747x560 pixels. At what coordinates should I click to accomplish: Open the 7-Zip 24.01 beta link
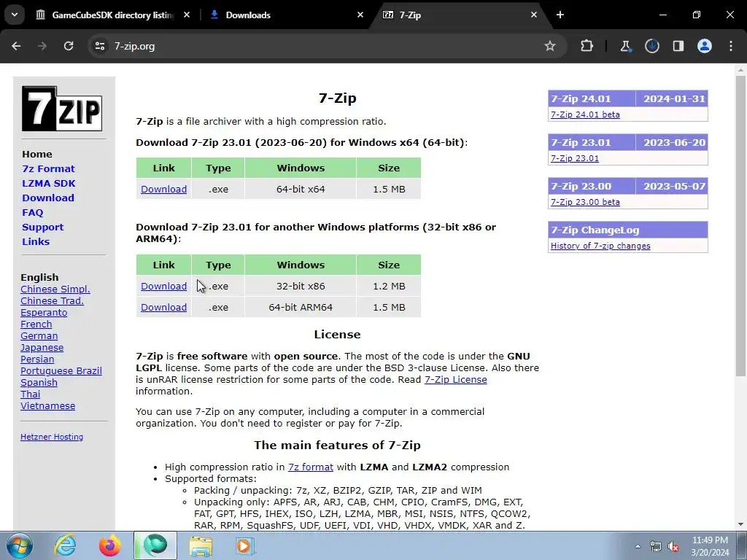[585, 114]
